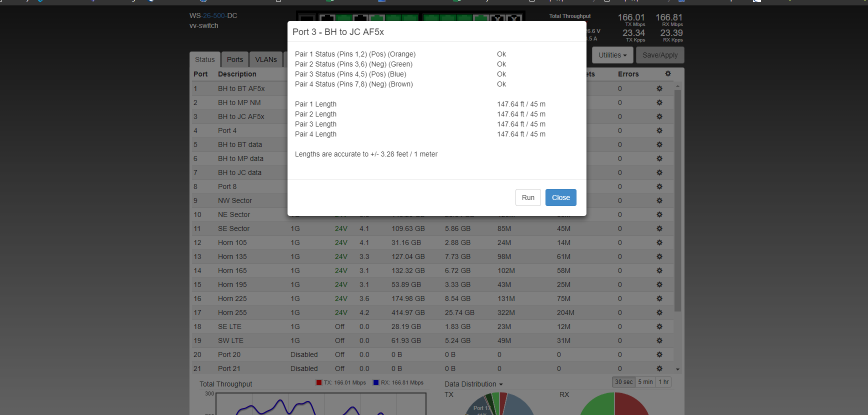The height and width of the screenshot is (415, 868).
Task: Close the Port 3 cable diagnostics dialog
Action: point(560,197)
